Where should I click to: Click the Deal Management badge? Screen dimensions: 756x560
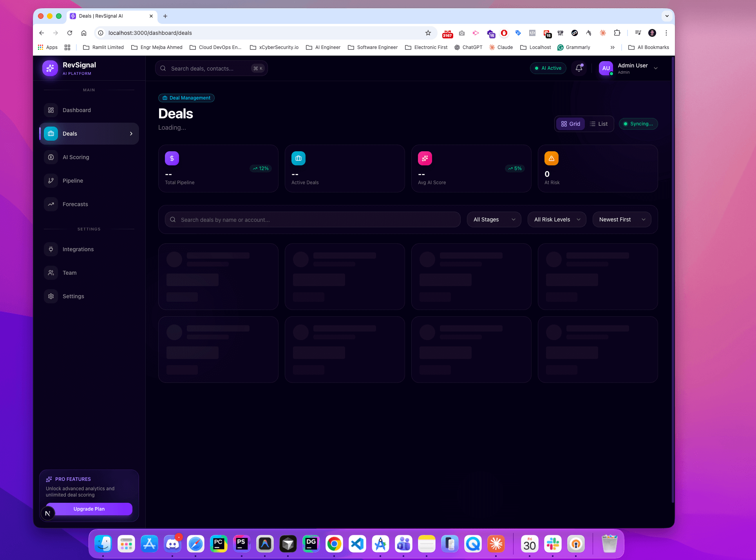click(x=186, y=98)
